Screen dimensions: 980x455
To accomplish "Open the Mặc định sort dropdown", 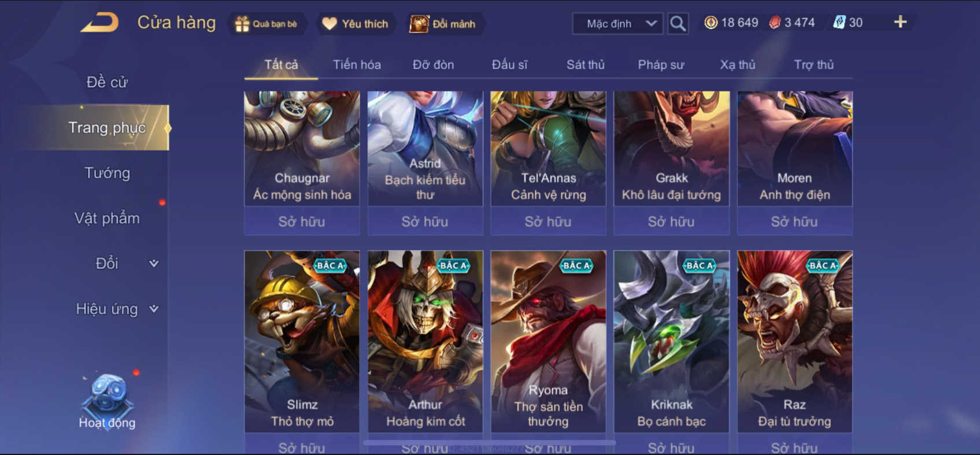I will (x=617, y=24).
